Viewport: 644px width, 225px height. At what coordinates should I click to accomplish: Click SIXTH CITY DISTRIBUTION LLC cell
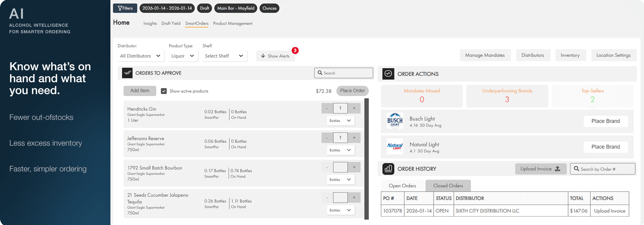click(x=511, y=211)
